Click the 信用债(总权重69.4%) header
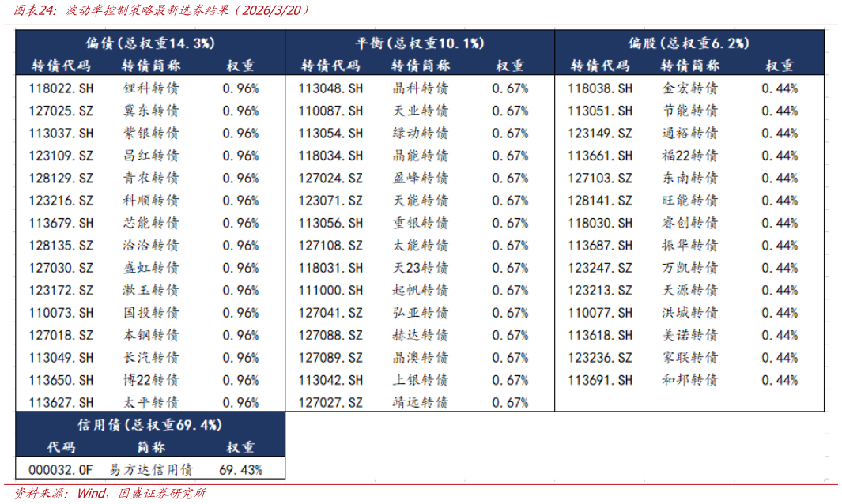The height and width of the screenshot is (504, 842). (x=149, y=425)
